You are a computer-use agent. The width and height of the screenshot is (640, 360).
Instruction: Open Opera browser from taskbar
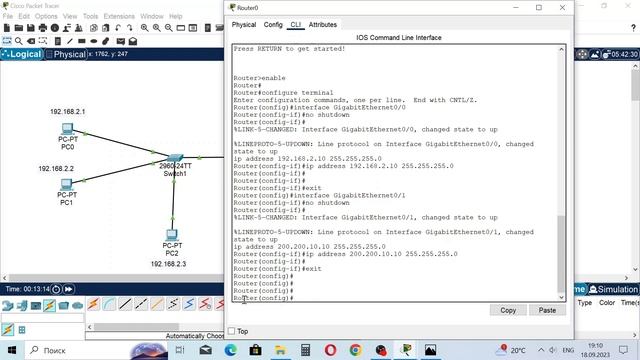[330, 350]
